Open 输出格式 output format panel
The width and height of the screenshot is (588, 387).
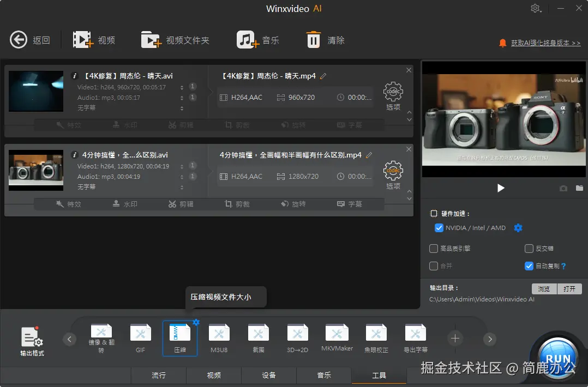32,341
